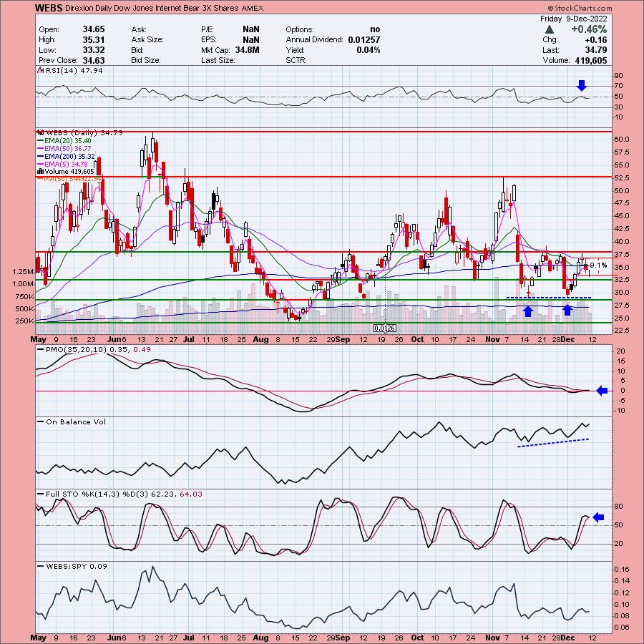The image size is (644, 644).
Task: Click the date Friday 9-Dec-2022
Action: point(573,19)
